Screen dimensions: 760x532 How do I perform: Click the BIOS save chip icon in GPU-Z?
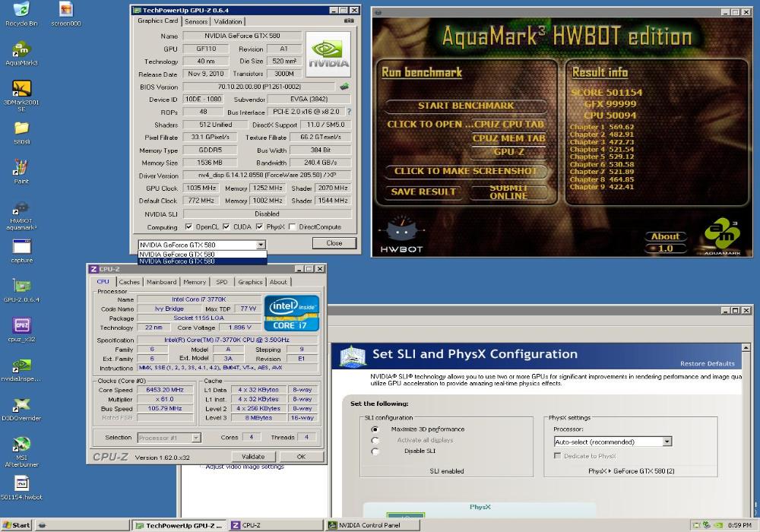tap(344, 87)
